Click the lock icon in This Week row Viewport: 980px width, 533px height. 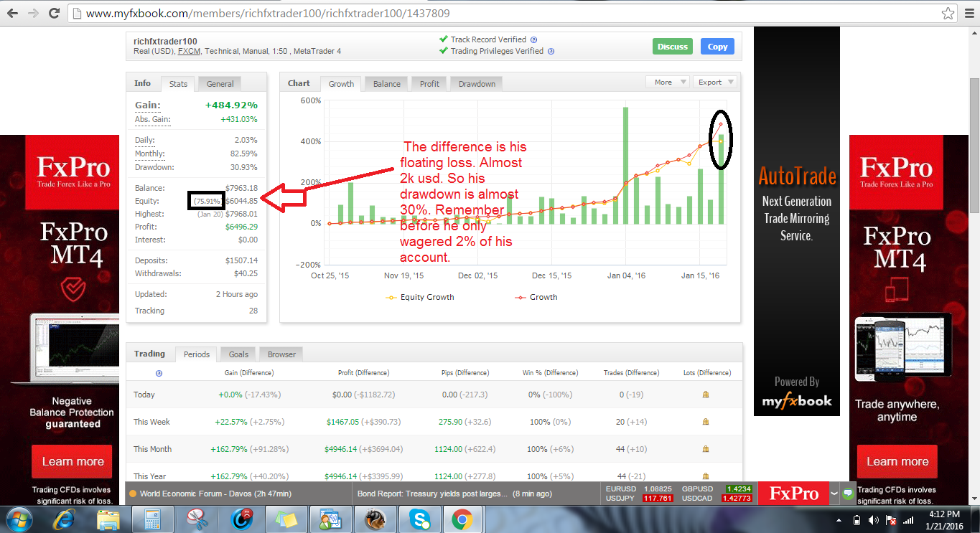click(x=705, y=422)
